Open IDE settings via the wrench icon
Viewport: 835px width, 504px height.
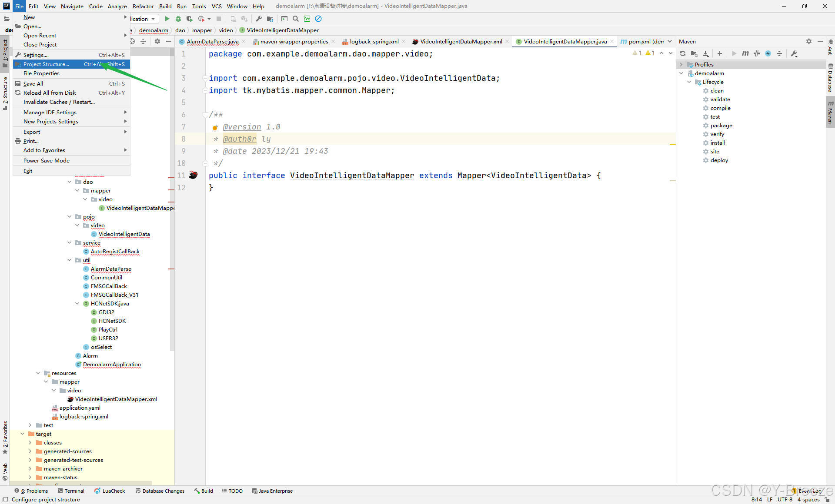(x=258, y=19)
